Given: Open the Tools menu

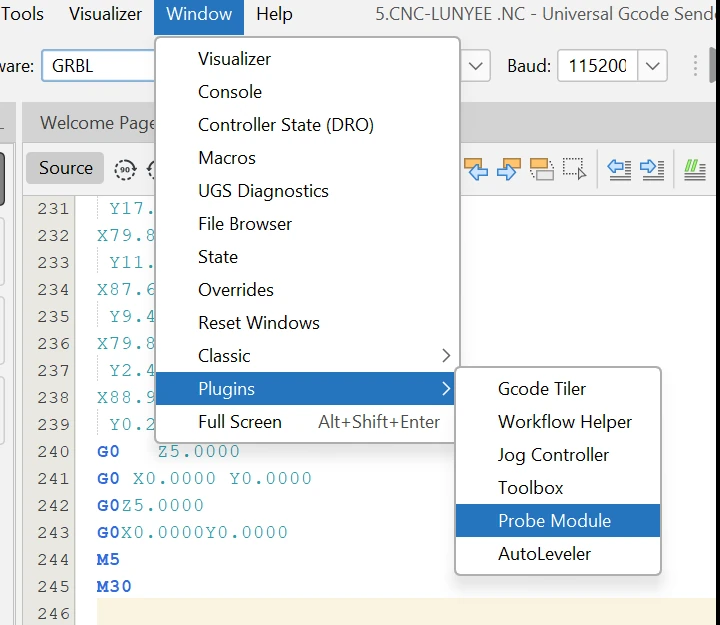Looking at the screenshot, I should [x=22, y=14].
